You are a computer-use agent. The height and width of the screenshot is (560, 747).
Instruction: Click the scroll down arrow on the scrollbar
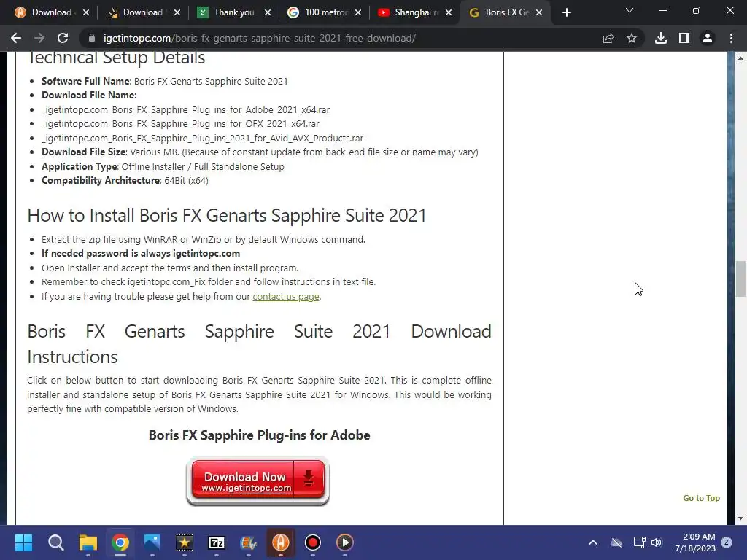(x=740, y=518)
